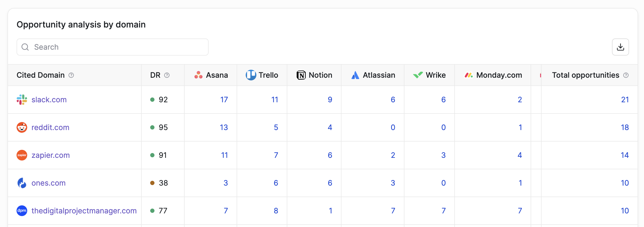Click the Opportunity analysis by domain heading
The height and width of the screenshot is (227, 644).
click(x=81, y=25)
